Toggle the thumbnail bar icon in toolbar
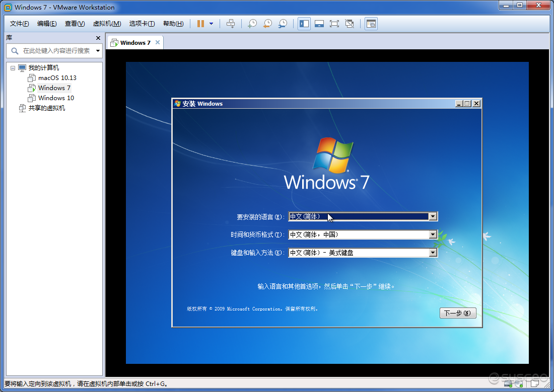Image resolution: width=554 pixels, height=392 pixels. tap(319, 24)
